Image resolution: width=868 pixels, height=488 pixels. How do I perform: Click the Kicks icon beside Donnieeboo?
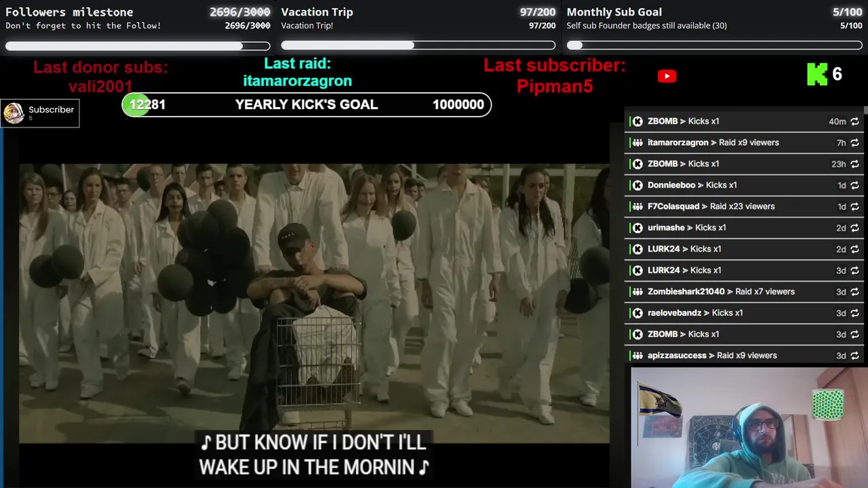coord(637,185)
